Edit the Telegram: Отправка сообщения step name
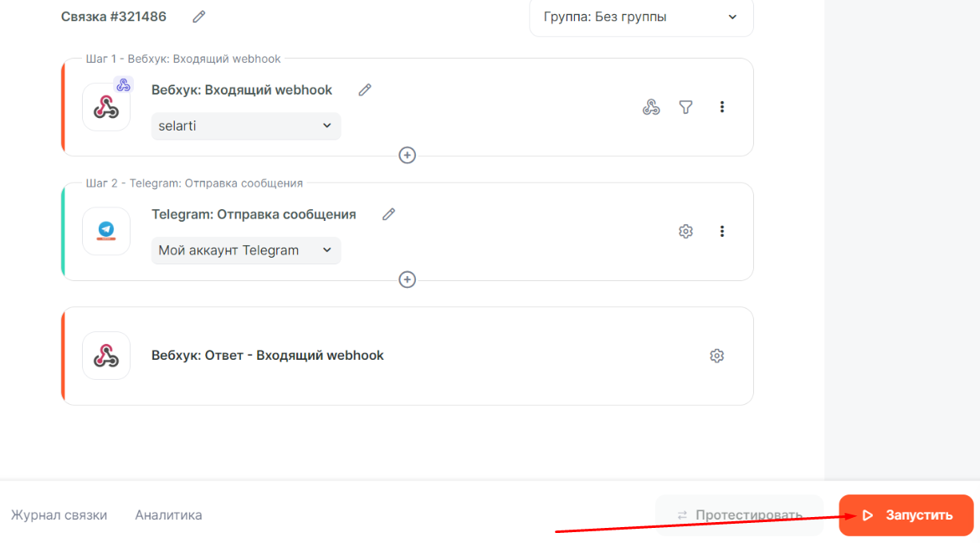Image resolution: width=980 pixels, height=543 pixels. [388, 214]
